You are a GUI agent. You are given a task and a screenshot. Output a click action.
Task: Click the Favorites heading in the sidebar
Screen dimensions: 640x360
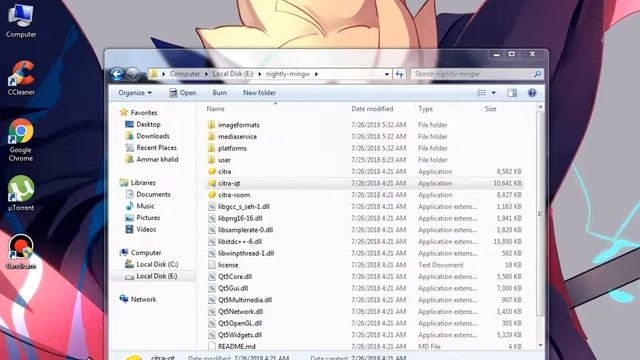pos(138,112)
